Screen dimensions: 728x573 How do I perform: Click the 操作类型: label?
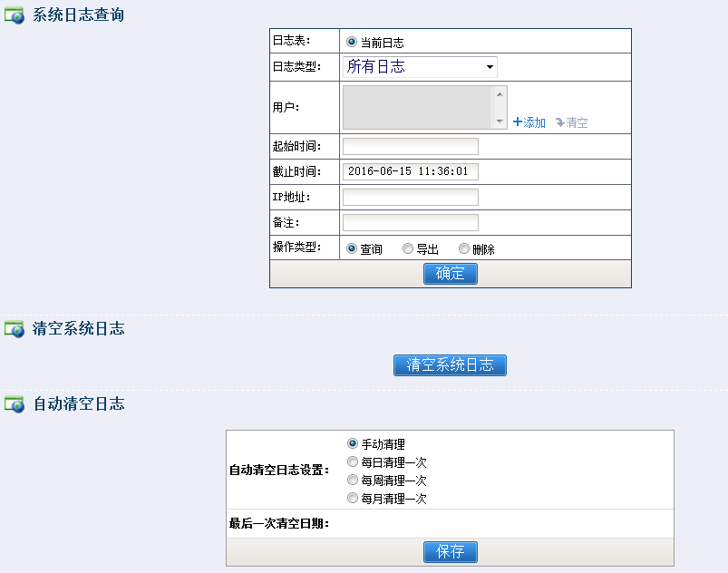(296, 247)
